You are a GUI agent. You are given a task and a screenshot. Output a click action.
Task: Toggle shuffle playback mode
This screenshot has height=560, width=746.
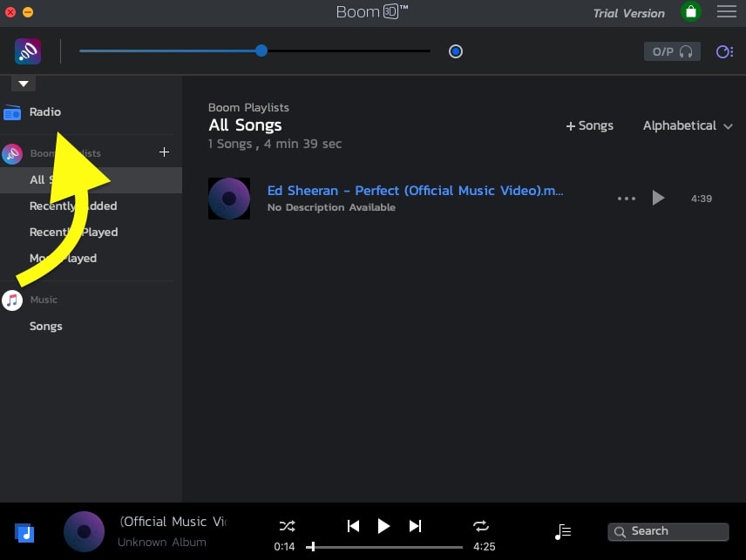(287, 526)
